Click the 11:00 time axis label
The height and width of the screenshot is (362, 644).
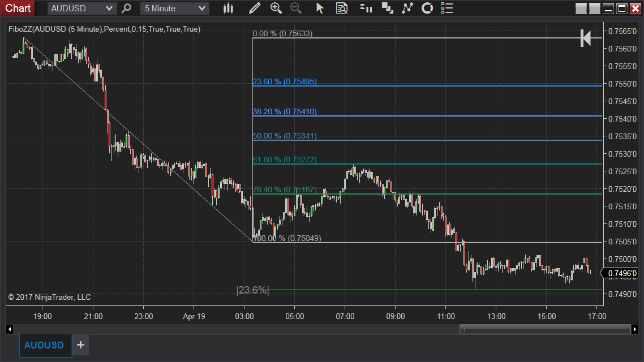(445, 316)
